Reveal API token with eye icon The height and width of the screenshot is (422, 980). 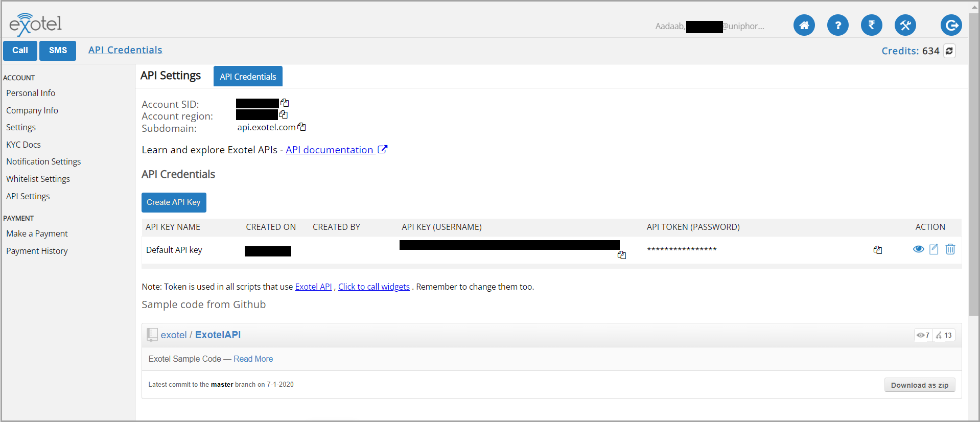918,249
